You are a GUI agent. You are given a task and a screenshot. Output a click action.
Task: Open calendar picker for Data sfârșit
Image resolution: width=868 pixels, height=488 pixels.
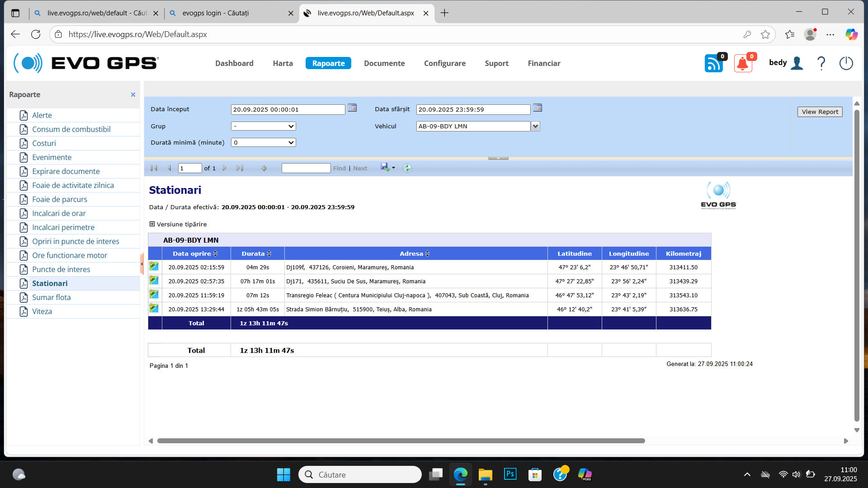pos(537,108)
